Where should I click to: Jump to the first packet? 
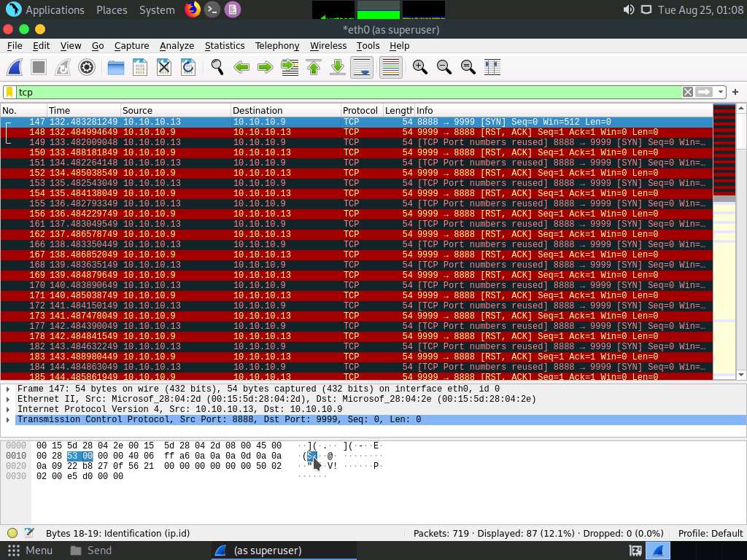314,67
